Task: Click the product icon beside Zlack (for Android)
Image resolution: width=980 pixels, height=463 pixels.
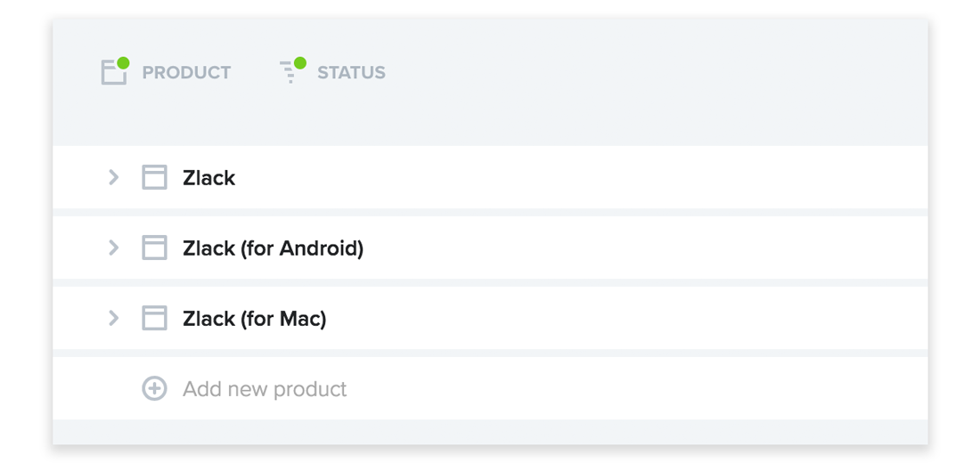Action: click(154, 248)
